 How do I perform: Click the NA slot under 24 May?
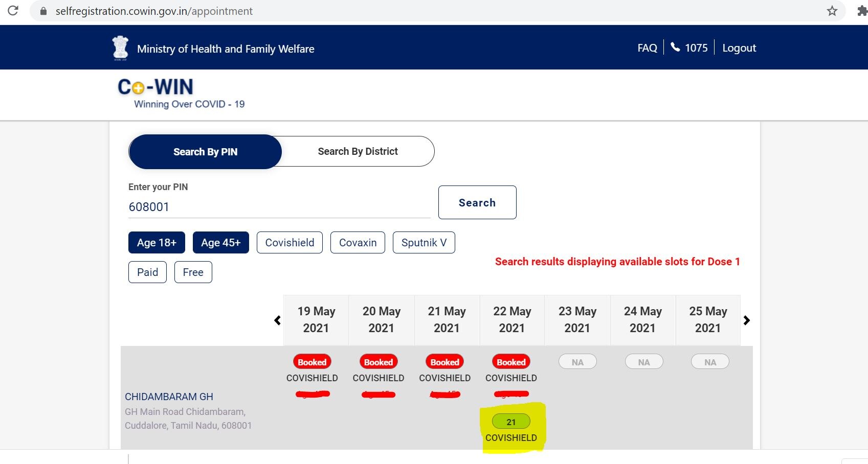click(x=644, y=362)
